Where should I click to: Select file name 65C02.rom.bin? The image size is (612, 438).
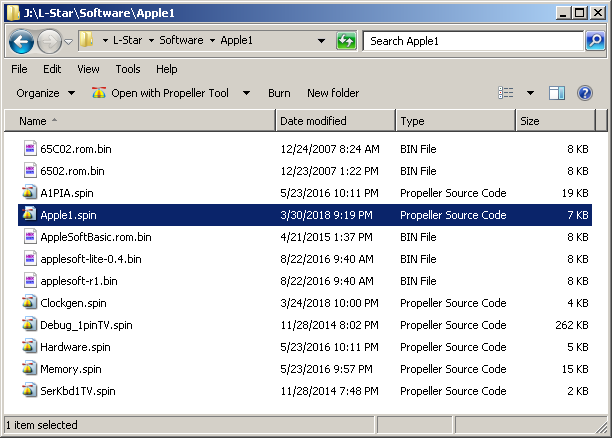[76, 149]
